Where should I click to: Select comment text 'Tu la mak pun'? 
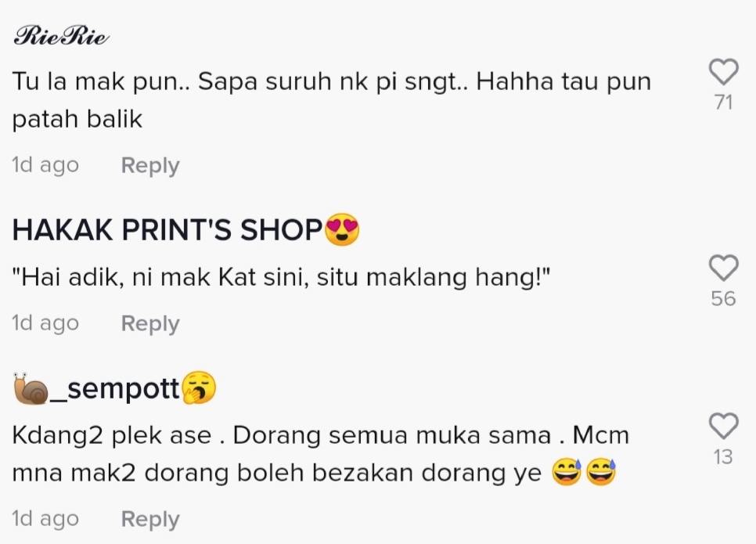point(95,81)
